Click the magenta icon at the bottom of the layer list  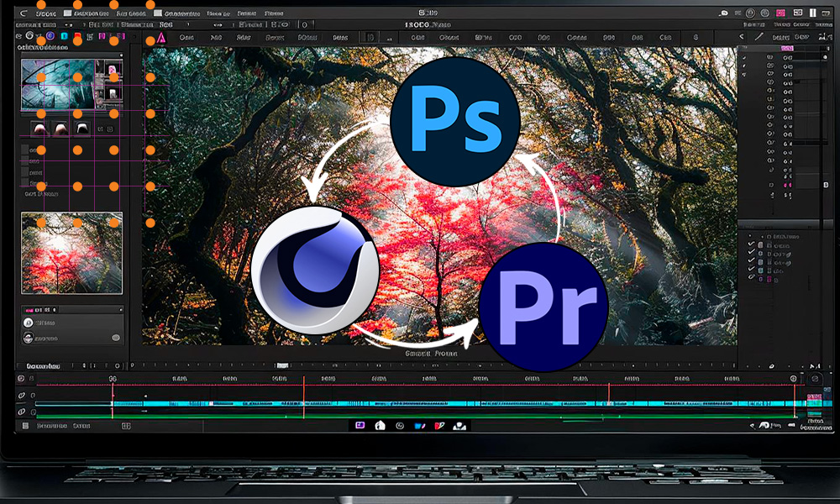click(x=769, y=279)
